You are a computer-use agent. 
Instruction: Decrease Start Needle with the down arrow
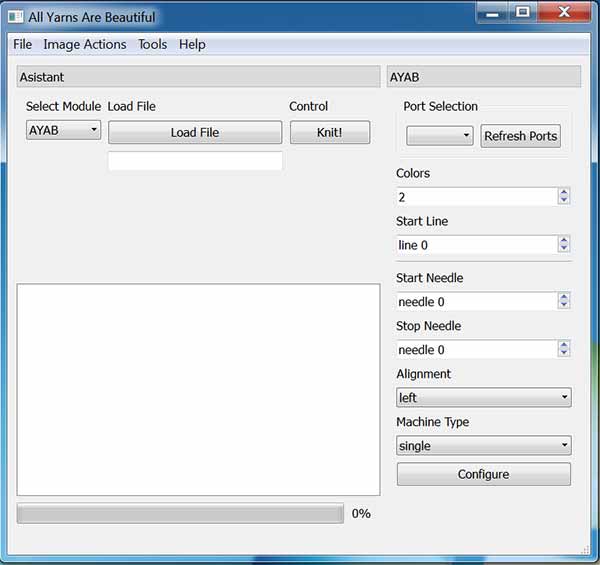pyautogui.click(x=564, y=304)
